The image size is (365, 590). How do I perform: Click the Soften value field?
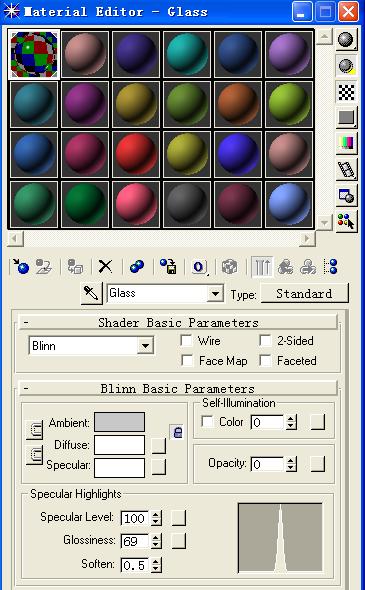[135, 565]
